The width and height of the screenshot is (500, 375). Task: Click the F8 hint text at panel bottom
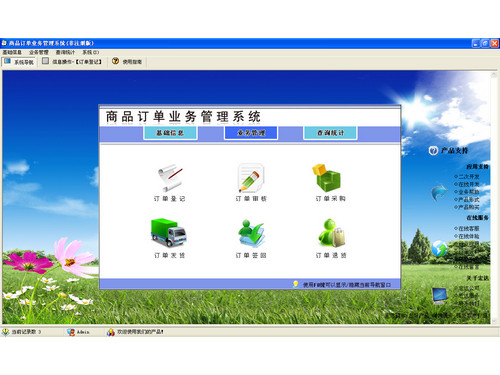click(347, 285)
